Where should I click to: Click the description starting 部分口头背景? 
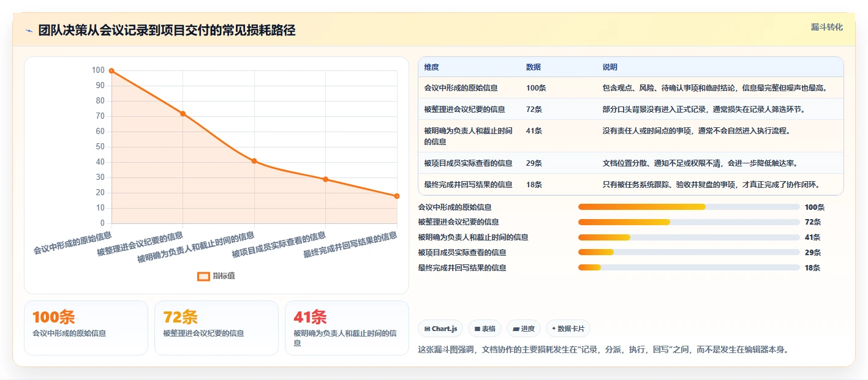coord(704,110)
